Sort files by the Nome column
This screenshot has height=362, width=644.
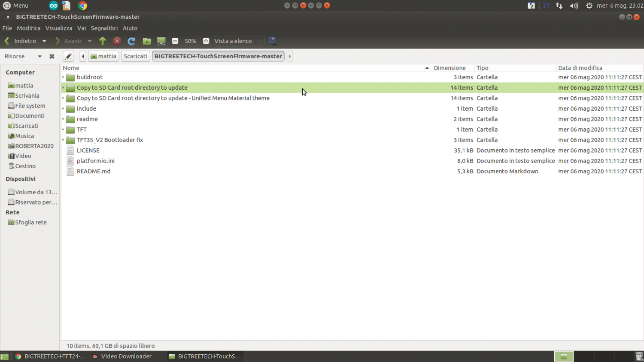click(x=246, y=68)
